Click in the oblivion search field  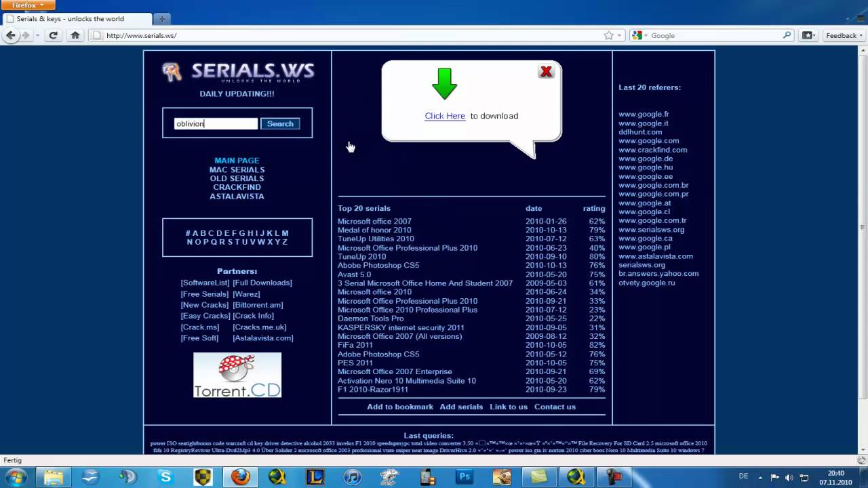tap(216, 124)
